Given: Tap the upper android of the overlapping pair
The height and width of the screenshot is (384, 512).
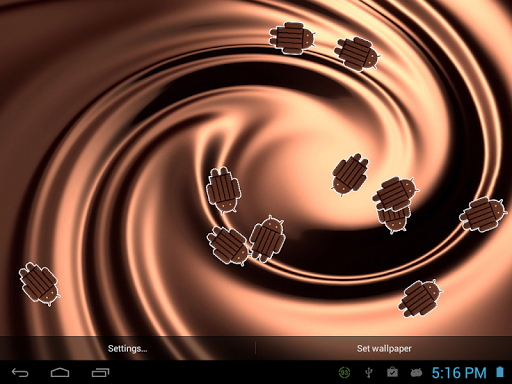Looking at the screenshot, I should 396,194.
